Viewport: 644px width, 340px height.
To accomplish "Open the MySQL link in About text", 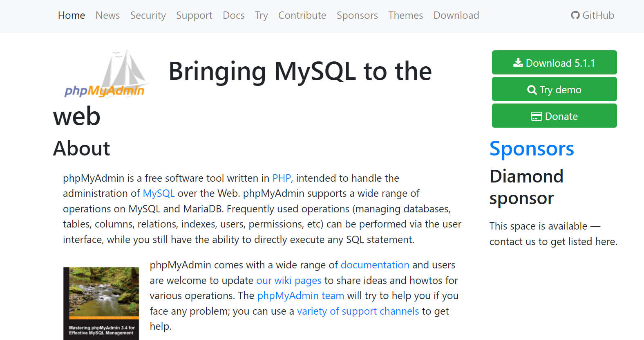I will pyautogui.click(x=159, y=194).
